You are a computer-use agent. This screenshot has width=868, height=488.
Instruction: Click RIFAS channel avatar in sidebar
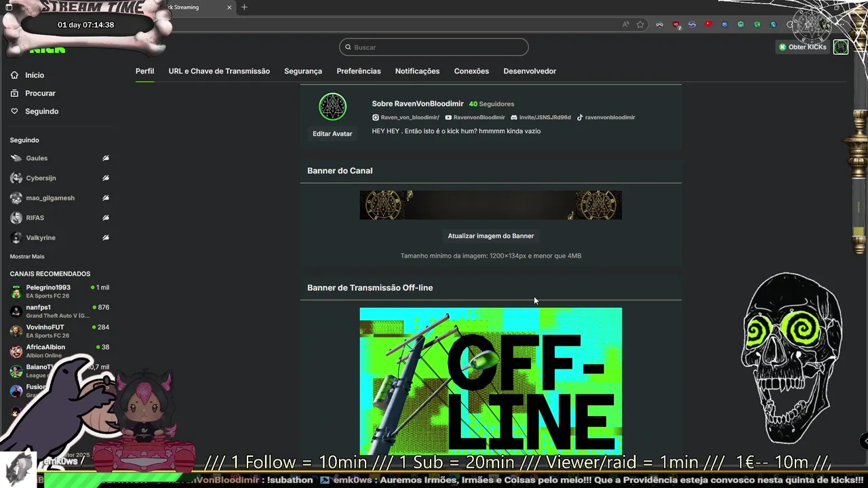click(x=16, y=218)
